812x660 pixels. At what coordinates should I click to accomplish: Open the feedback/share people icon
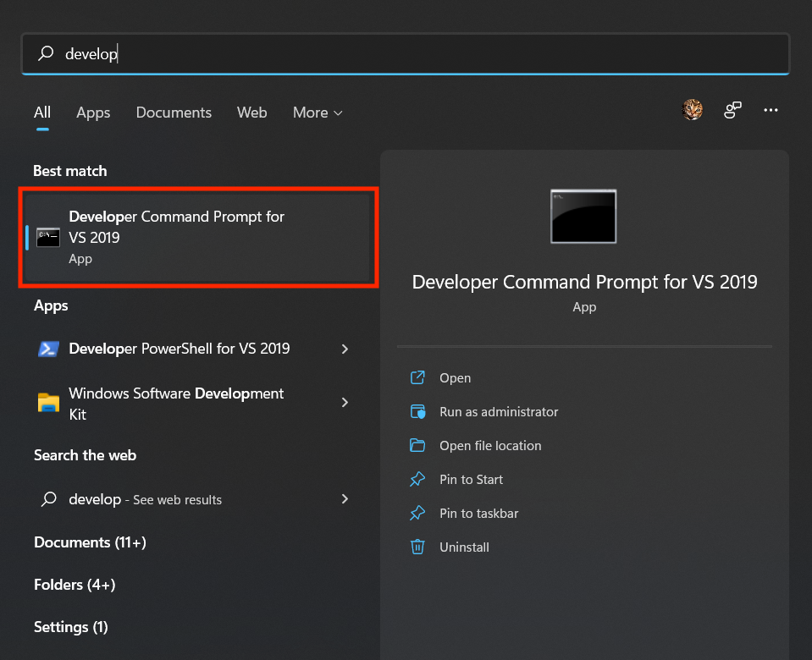click(x=732, y=110)
